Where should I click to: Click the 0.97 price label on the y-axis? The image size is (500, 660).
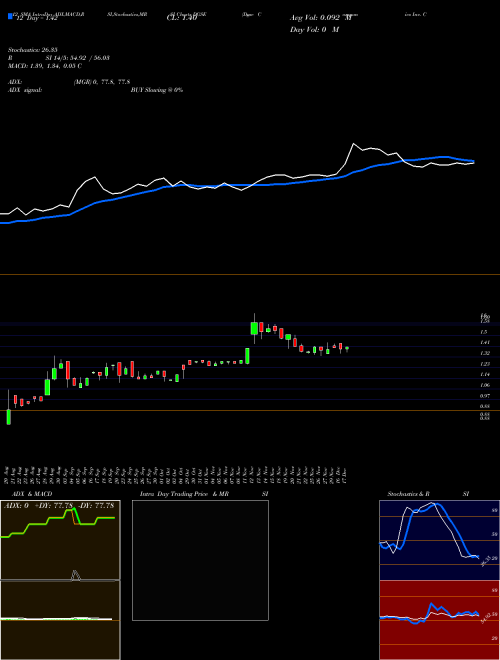(x=484, y=396)
